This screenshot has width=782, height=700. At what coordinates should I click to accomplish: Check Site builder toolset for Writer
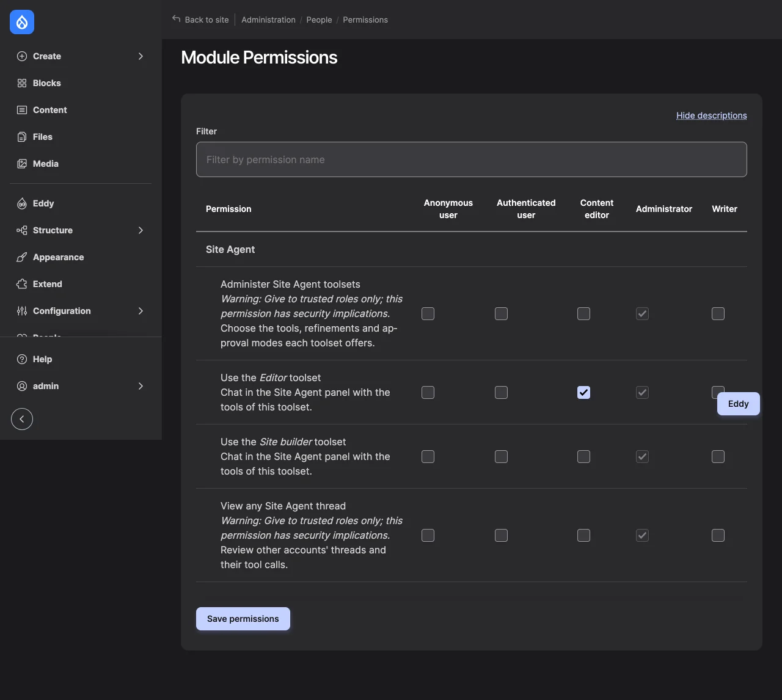pos(718,456)
